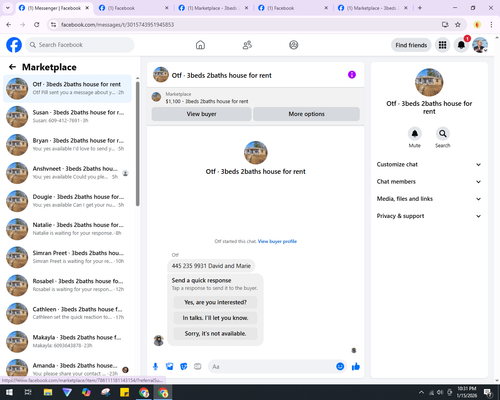Click the house thumbnail in the right panel

[x=429, y=82]
